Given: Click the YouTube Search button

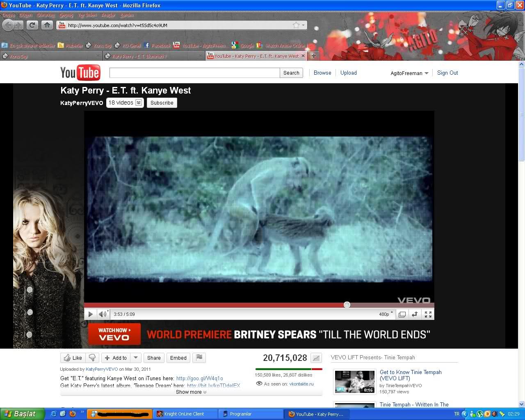Looking at the screenshot, I should (291, 73).
